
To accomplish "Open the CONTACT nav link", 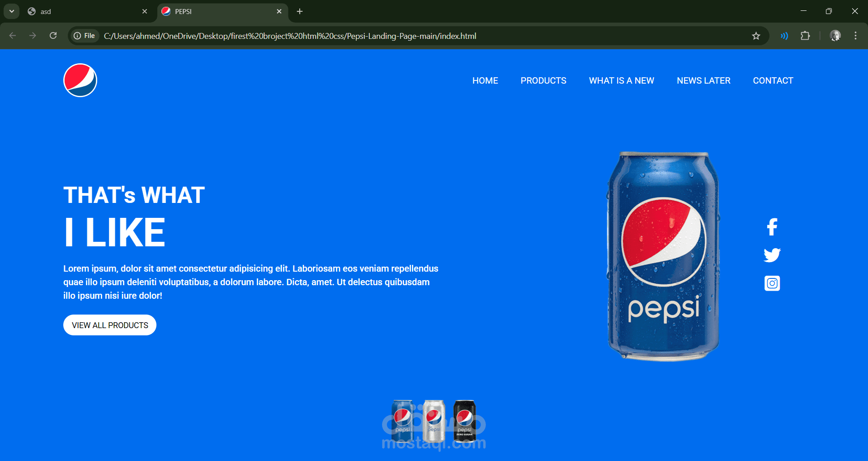I will pos(773,80).
